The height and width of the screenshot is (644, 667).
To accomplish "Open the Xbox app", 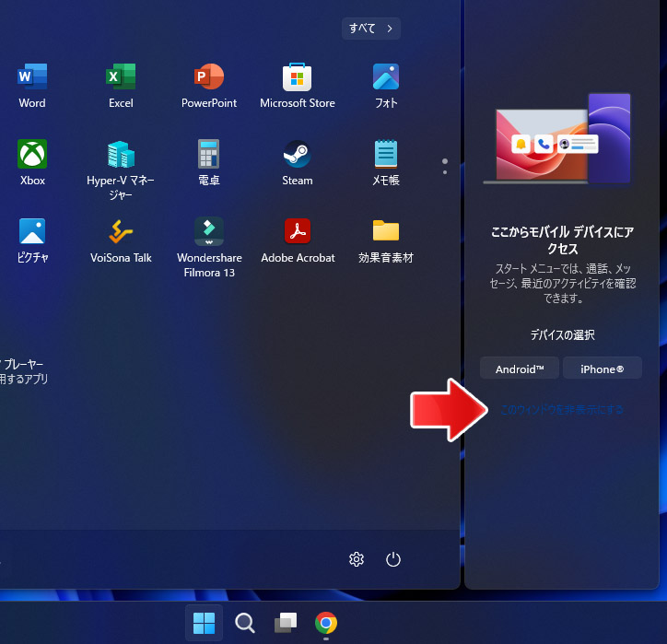I will click(x=32, y=163).
